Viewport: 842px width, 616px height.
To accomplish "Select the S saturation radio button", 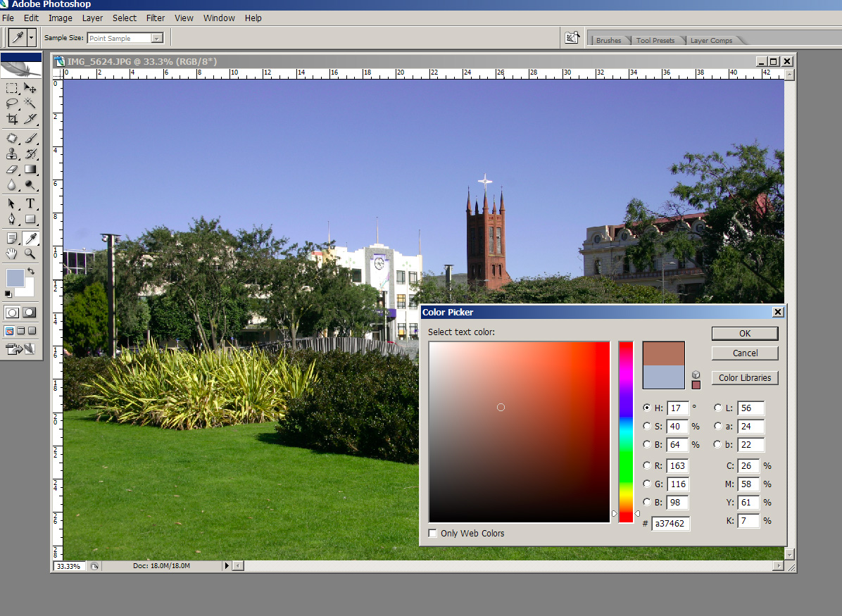I will (647, 427).
